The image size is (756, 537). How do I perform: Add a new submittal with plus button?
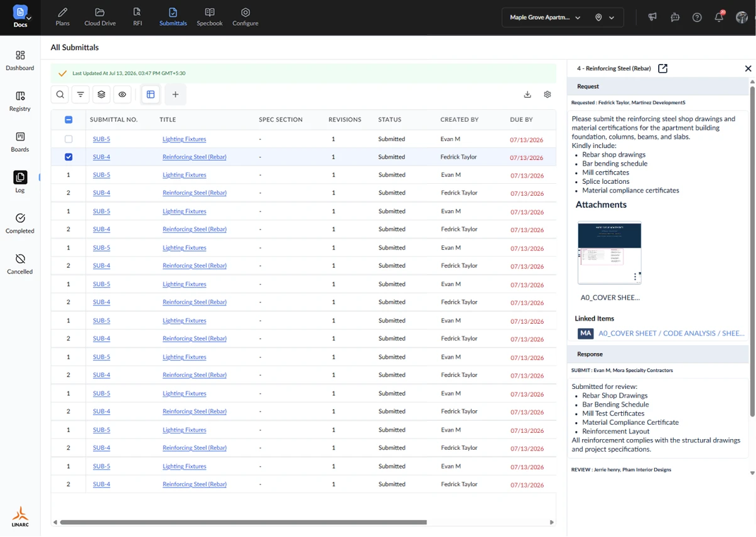[176, 95]
